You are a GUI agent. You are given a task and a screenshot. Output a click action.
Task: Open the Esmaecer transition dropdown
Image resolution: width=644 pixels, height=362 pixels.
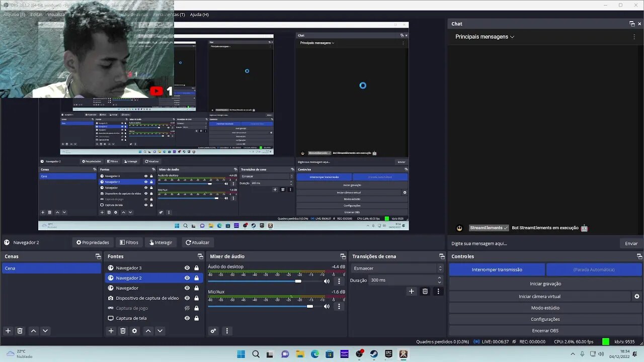click(x=397, y=268)
